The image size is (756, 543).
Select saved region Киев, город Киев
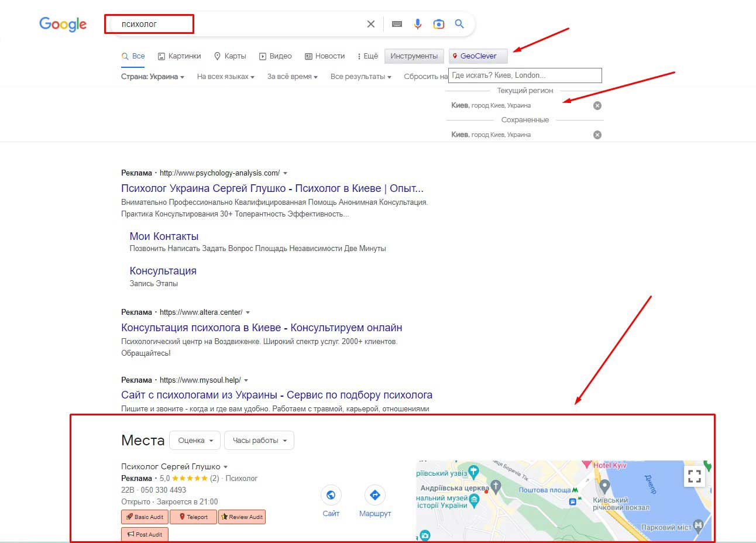[x=491, y=135]
